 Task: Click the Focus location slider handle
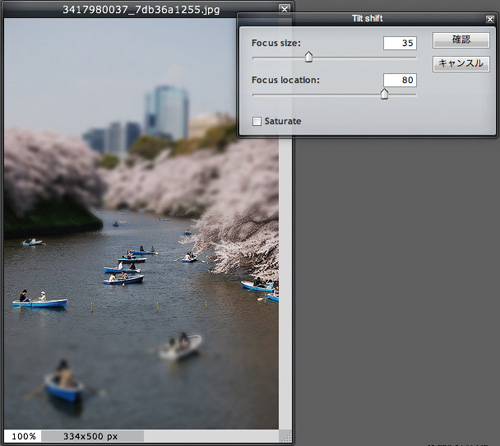[x=384, y=94]
